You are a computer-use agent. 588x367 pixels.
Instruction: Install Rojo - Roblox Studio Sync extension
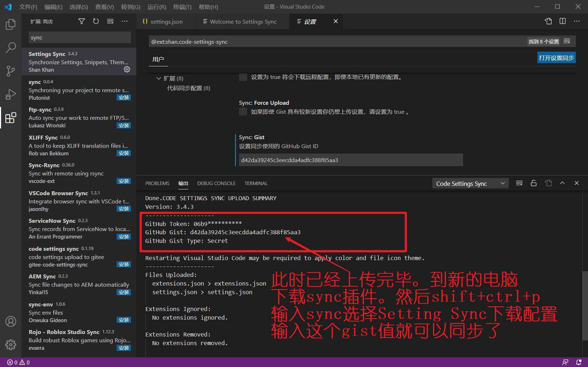pos(124,348)
